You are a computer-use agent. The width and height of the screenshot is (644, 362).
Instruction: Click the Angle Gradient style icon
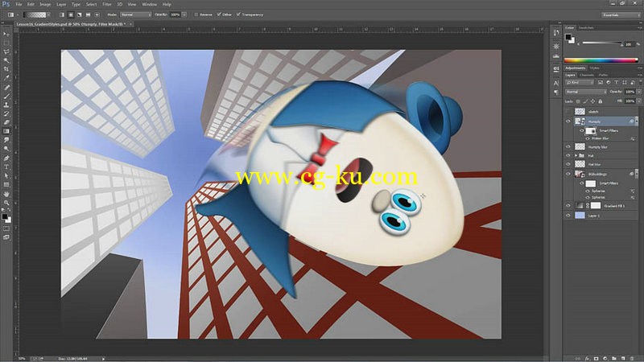coord(79,14)
